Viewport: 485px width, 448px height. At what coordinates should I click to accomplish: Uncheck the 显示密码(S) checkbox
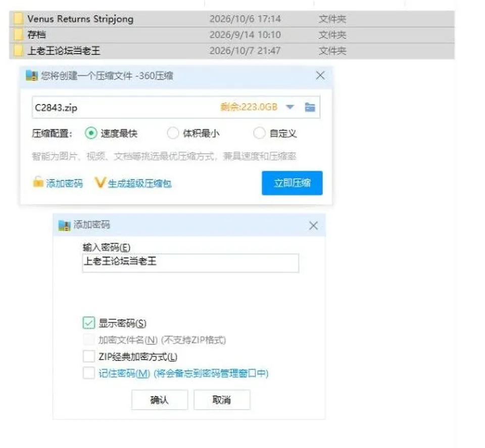(x=89, y=323)
